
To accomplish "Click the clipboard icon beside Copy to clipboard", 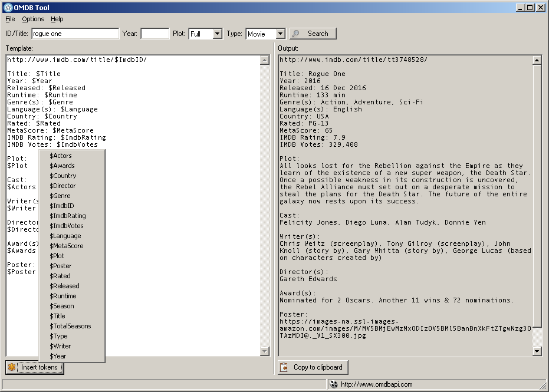I will [x=284, y=367].
